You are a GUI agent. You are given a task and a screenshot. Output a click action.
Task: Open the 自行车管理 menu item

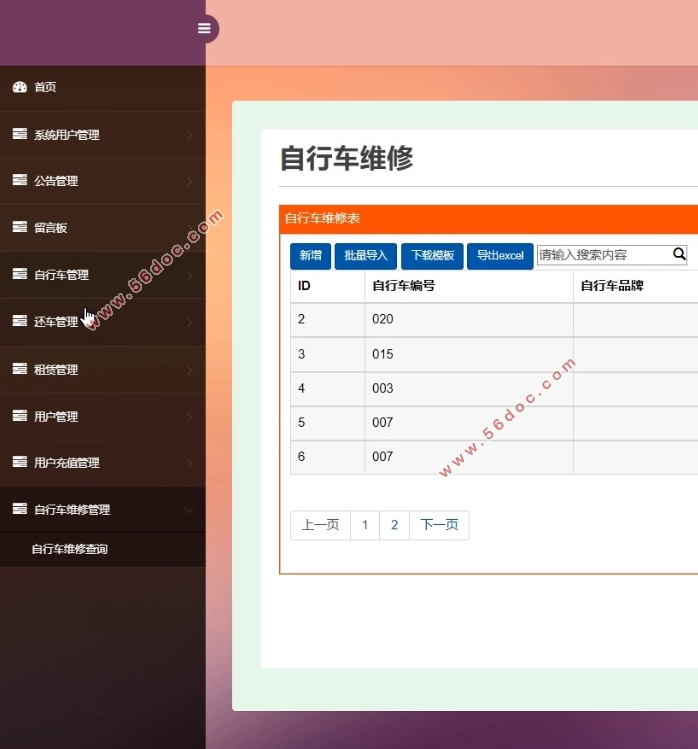(103, 275)
